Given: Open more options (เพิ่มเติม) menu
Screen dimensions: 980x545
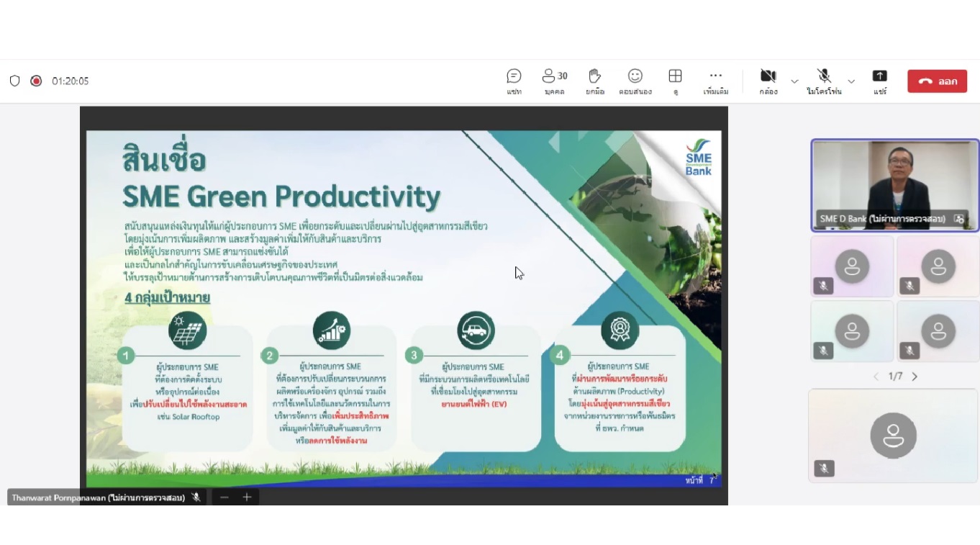Looking at the screenshot, I should [715, 81].
